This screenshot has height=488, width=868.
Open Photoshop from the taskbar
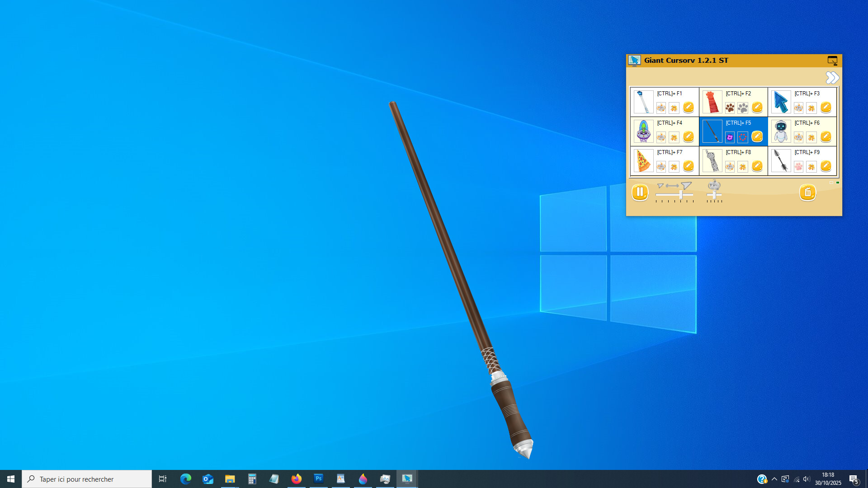click(319, 479)
